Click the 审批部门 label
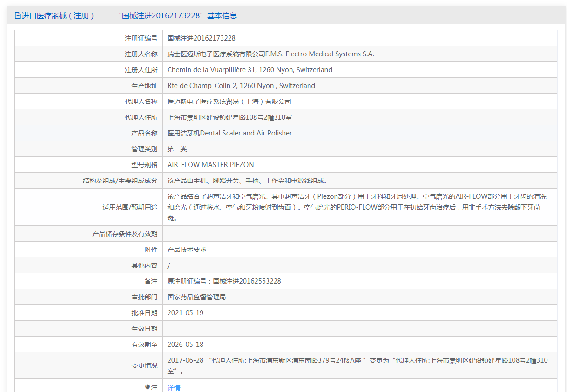 [x=144, y=297]
